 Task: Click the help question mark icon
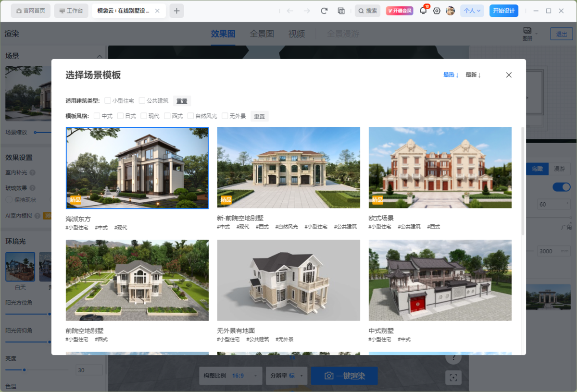click(x=453, y=357)
